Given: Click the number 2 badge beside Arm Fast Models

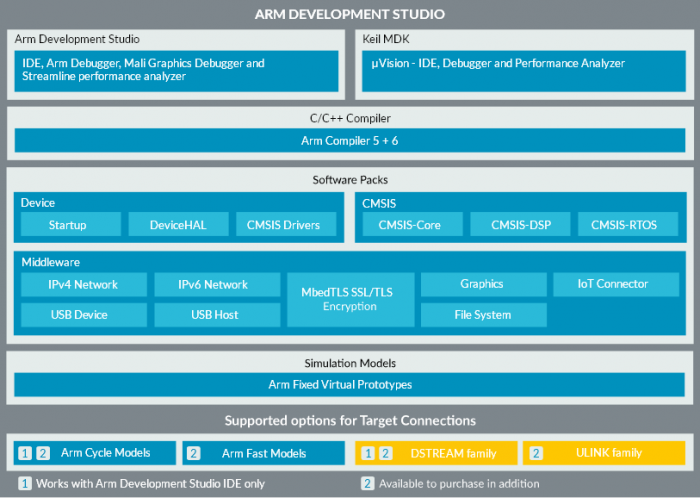Looking at the screenshot, I should [194, 453].
